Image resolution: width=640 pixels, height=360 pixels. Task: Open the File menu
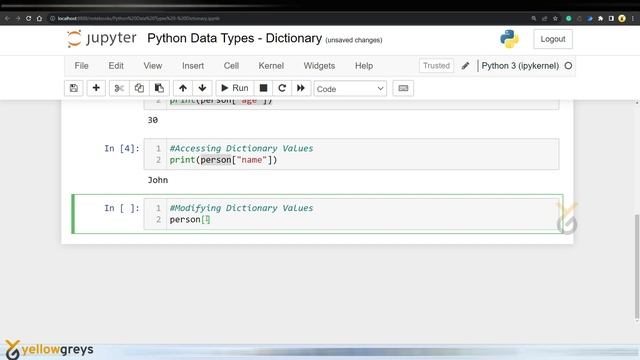(81, 66)
